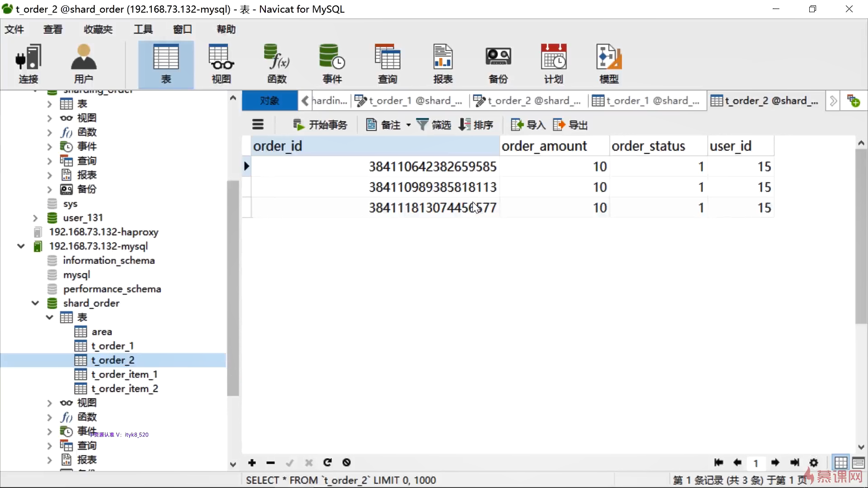Click the 查询 query toolbar icon

(387, 64)
